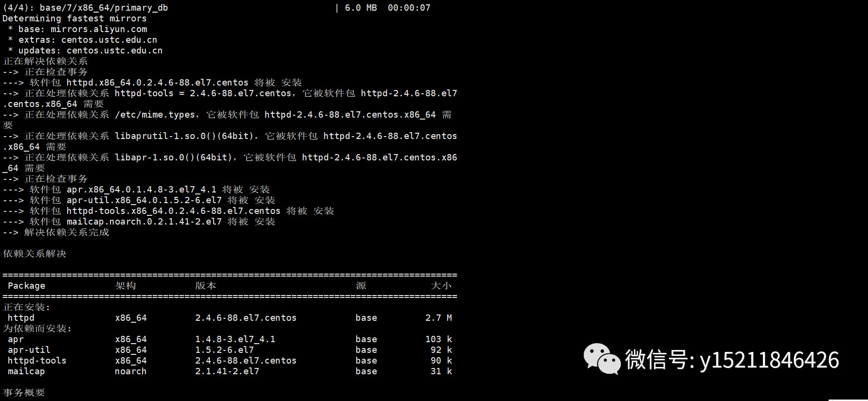Click the "Package" column header

point(26,286)
